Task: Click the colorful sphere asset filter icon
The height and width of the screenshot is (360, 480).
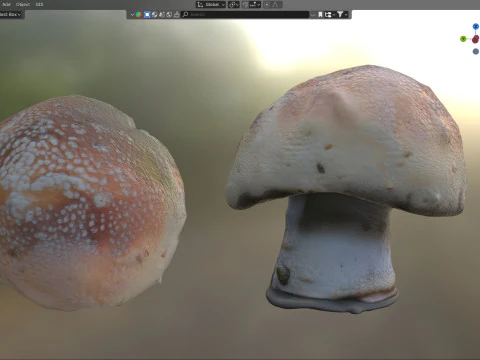Action: (x=139, y=14)
